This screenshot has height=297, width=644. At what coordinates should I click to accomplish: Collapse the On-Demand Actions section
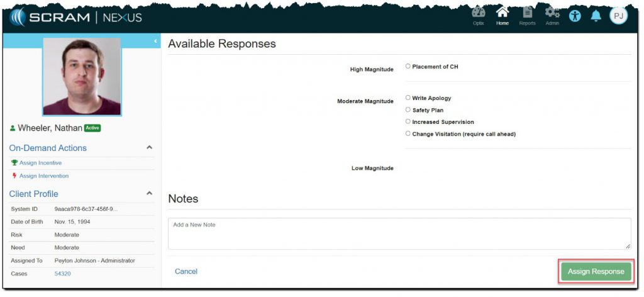pyautogui.click(x=149, y=147)
